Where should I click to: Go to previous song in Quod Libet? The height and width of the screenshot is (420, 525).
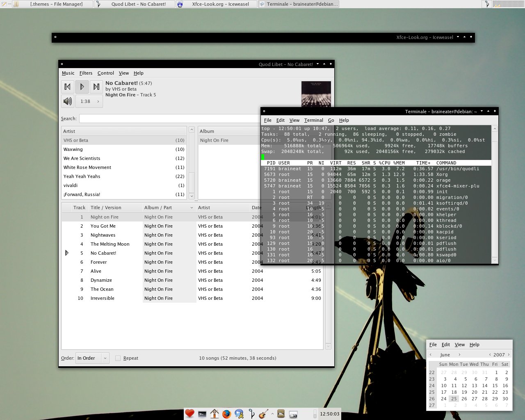click(68, 87)
